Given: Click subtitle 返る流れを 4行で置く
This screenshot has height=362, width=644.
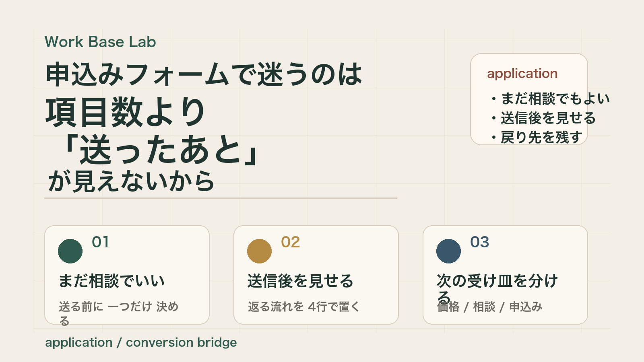Looking at the screenshot, I should click(304, 307).
